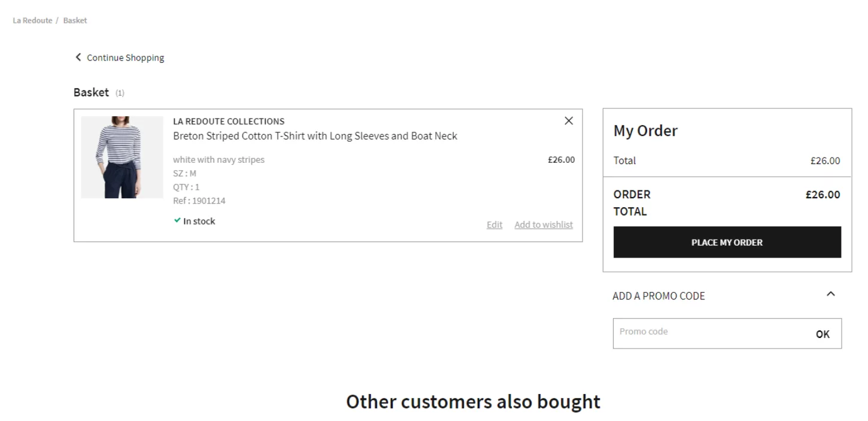Click the Continue Shopping back chevron icon
Image resolution: width=868 pixels, height=421 pixels.
click(x=78, y=57)
